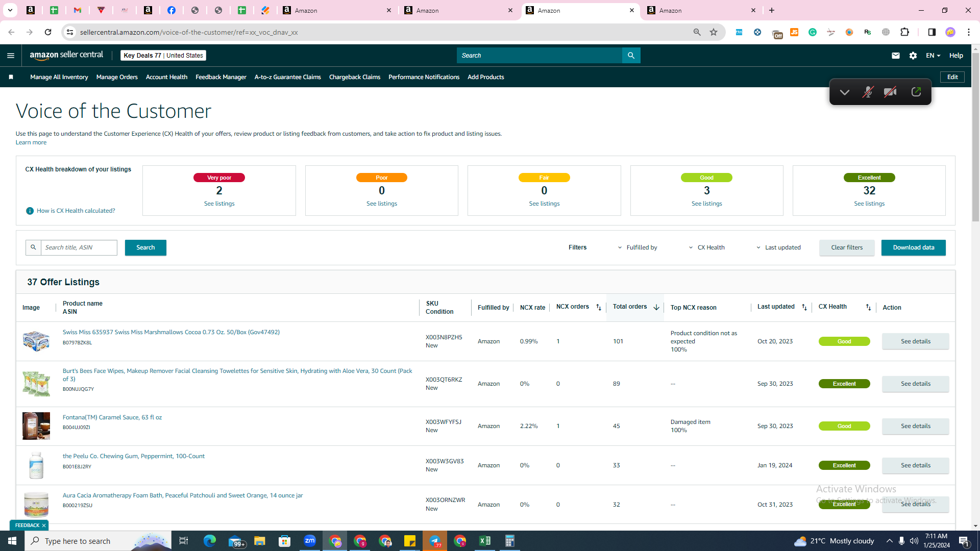Open the Learn more link
980x551 pixels.
[x=31, y=142]
